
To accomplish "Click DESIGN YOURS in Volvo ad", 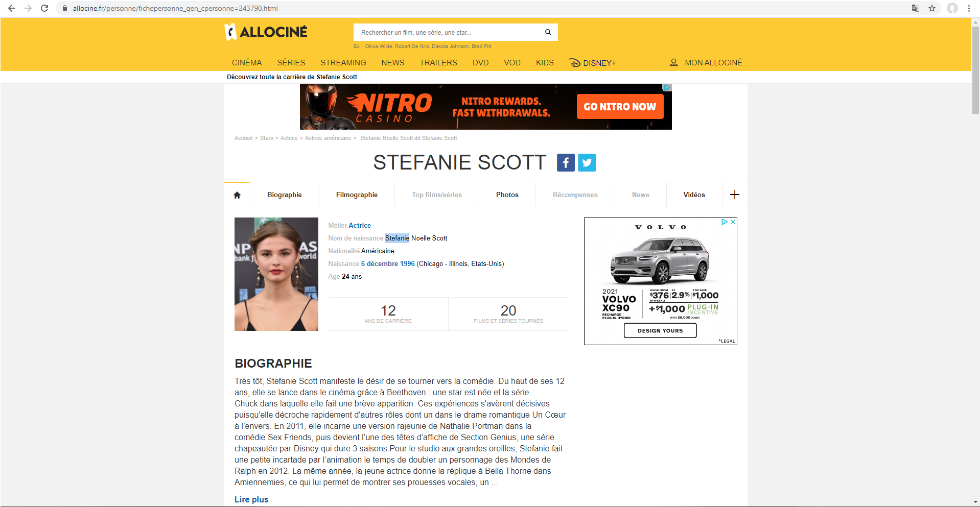I will coord(660,330).
